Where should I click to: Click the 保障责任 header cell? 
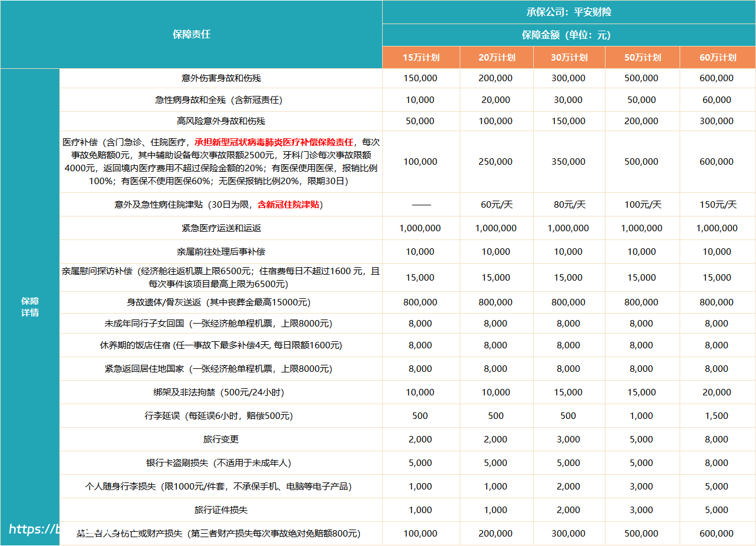pyautogui.click(x=191, y=34)
